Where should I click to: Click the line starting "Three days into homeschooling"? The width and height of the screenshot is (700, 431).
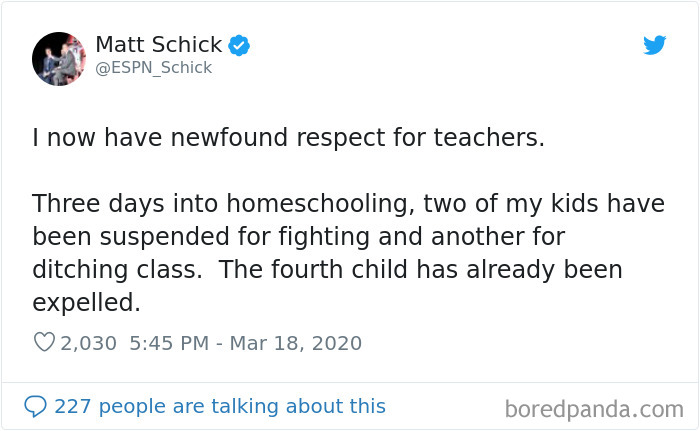348,204
